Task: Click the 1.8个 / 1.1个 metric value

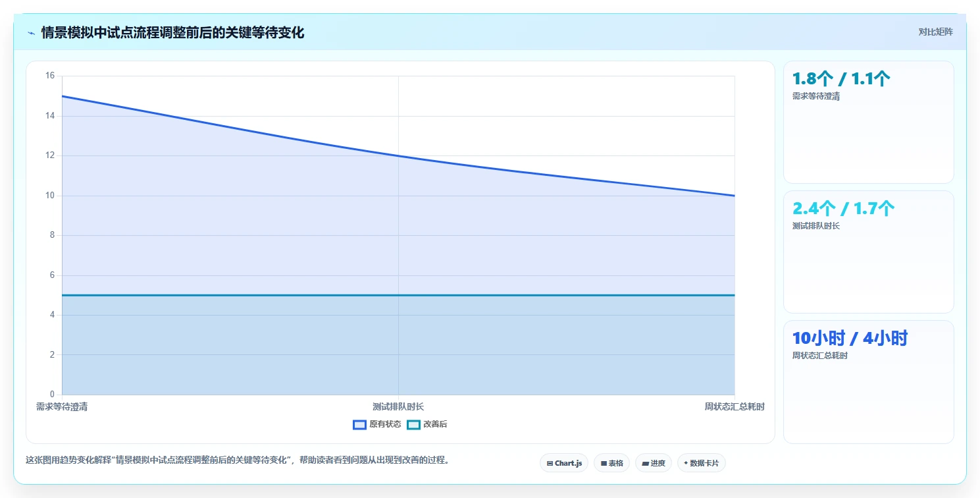Action: [x=841, y=79]
